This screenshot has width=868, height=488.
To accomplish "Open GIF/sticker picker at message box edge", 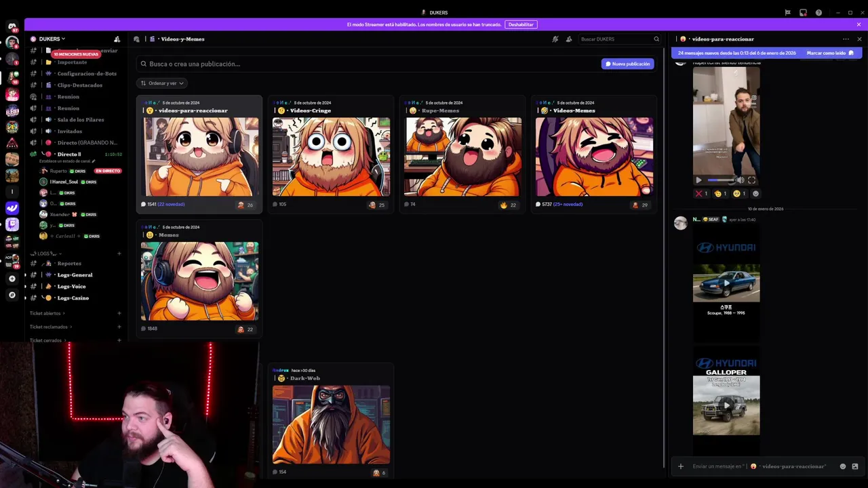I will (x=855, y=466).
